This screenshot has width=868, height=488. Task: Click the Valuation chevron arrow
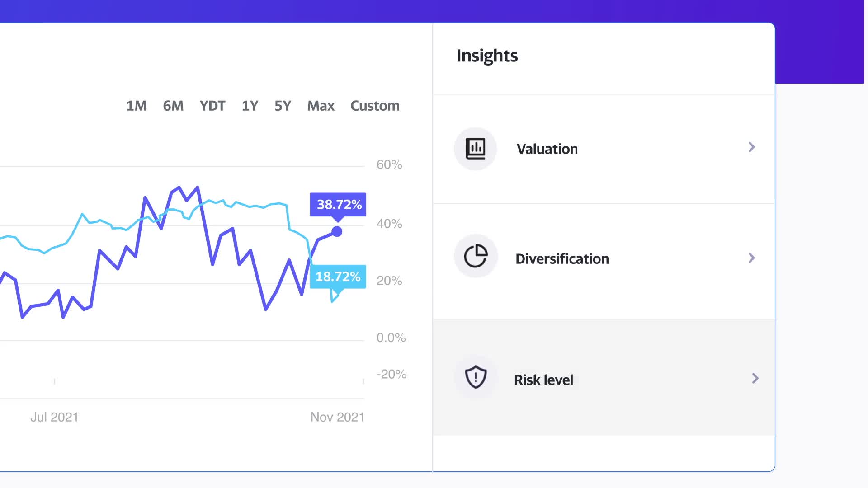752,148
